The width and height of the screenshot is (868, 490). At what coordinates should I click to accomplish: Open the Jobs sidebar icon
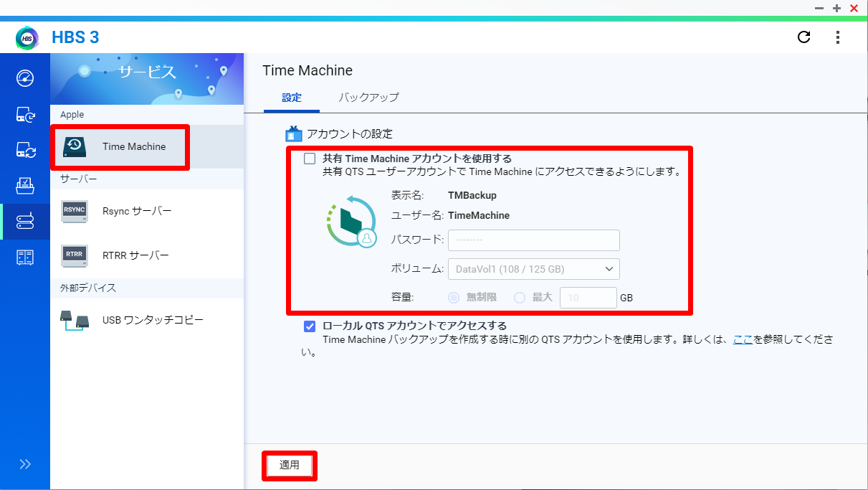[25, 186]
